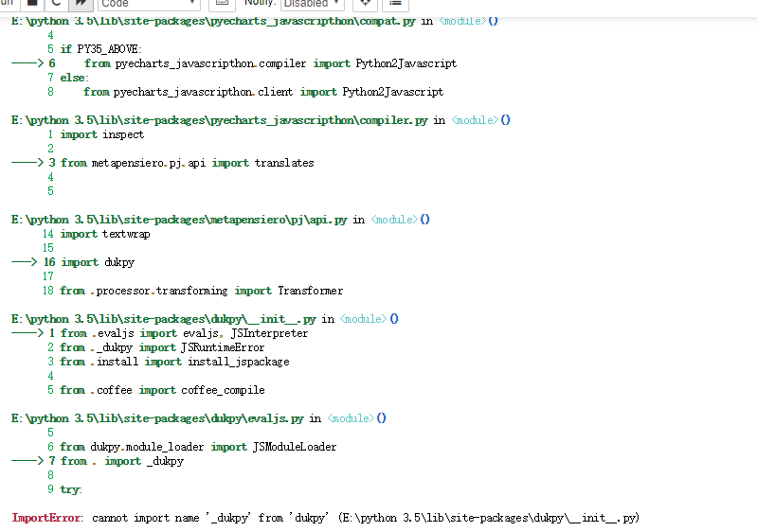Click the compiler.py file path line
The image size is (757, 532).
point(261,120)
